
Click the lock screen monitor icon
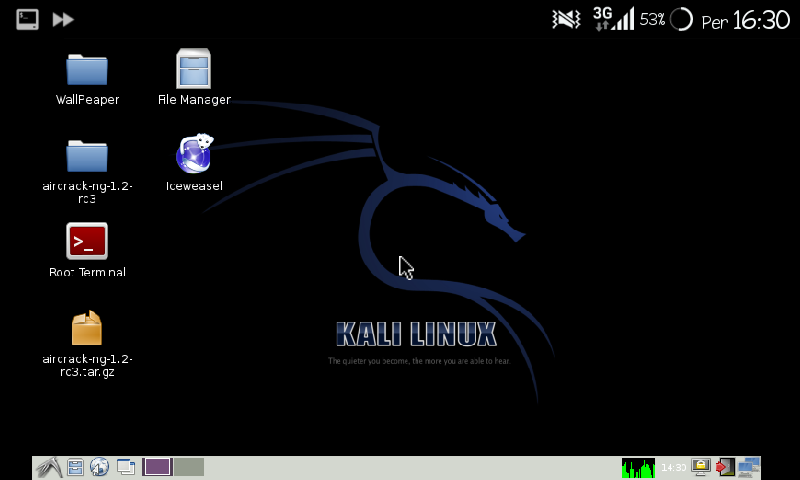701,467
